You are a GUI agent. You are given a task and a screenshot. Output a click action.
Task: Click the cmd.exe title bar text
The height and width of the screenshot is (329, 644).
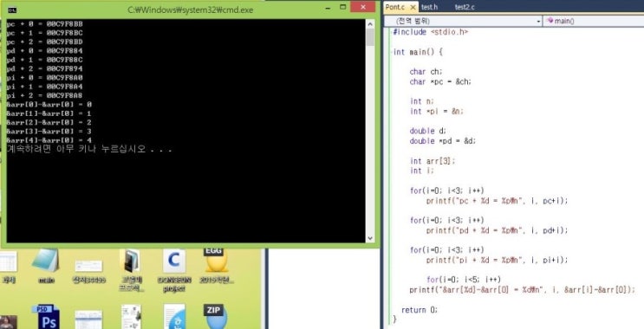191,10
